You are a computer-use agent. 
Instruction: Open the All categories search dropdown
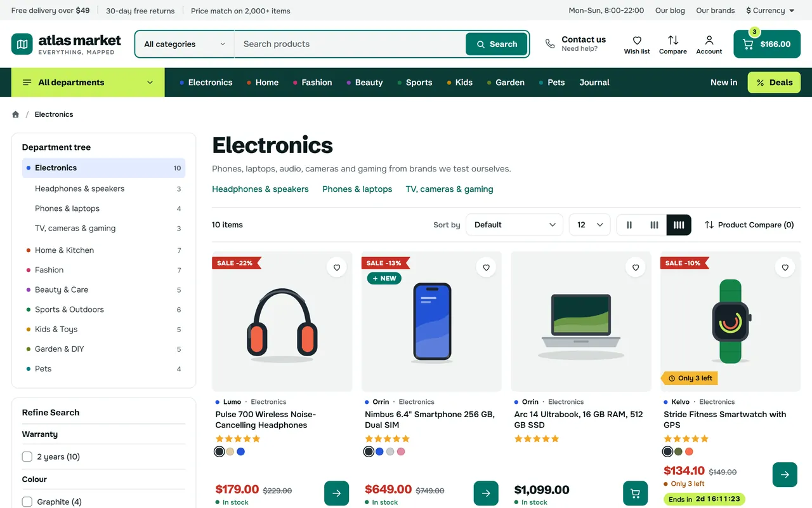click(x=185, y=44)
